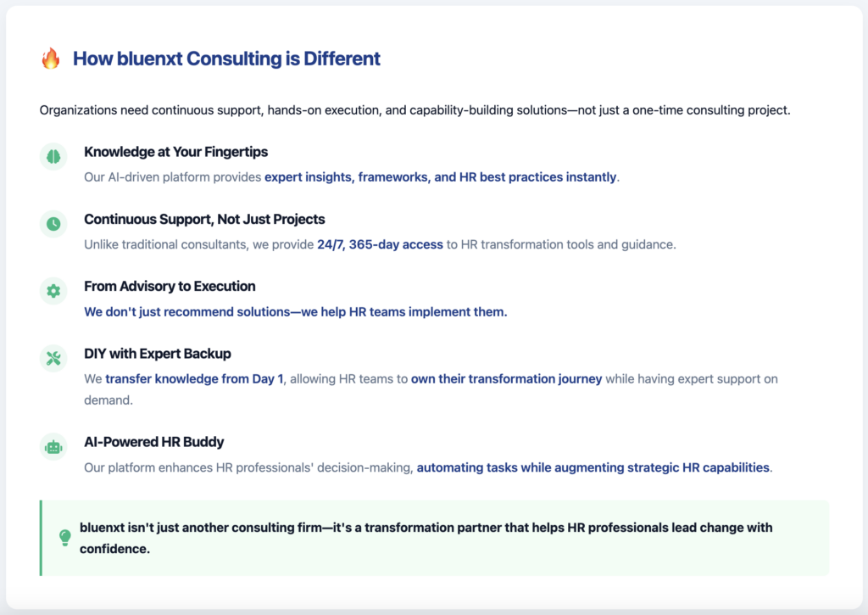The width and height of the screenshot is (868, 615).
Task: Click 'own their transformation journey' highlighted text
Action: 507,379
